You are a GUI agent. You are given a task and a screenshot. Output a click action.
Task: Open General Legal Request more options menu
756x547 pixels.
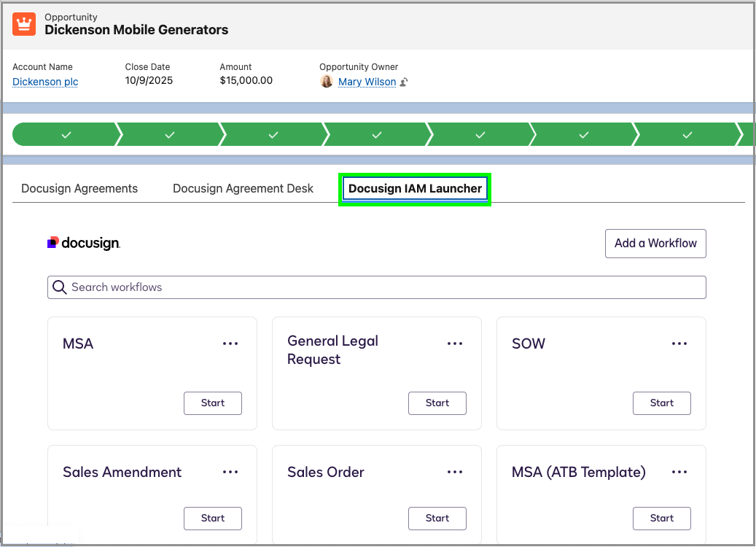coord(455,344)
